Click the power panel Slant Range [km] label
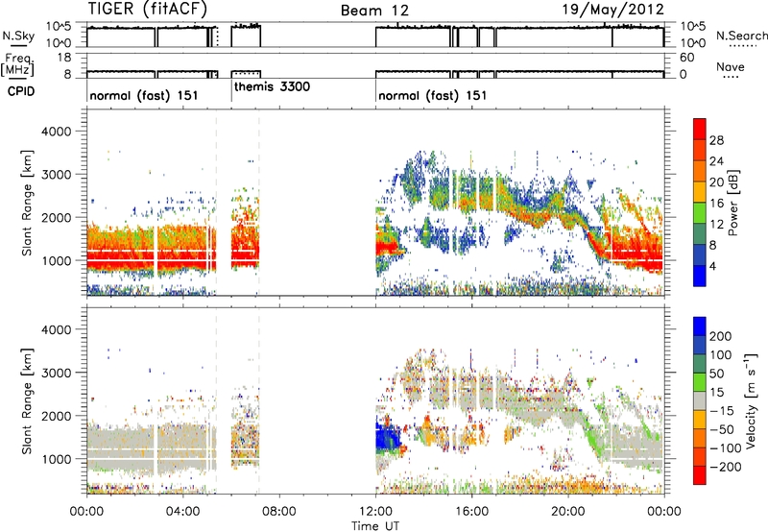This screenshot has width=768, height=532. click(27, 203)
